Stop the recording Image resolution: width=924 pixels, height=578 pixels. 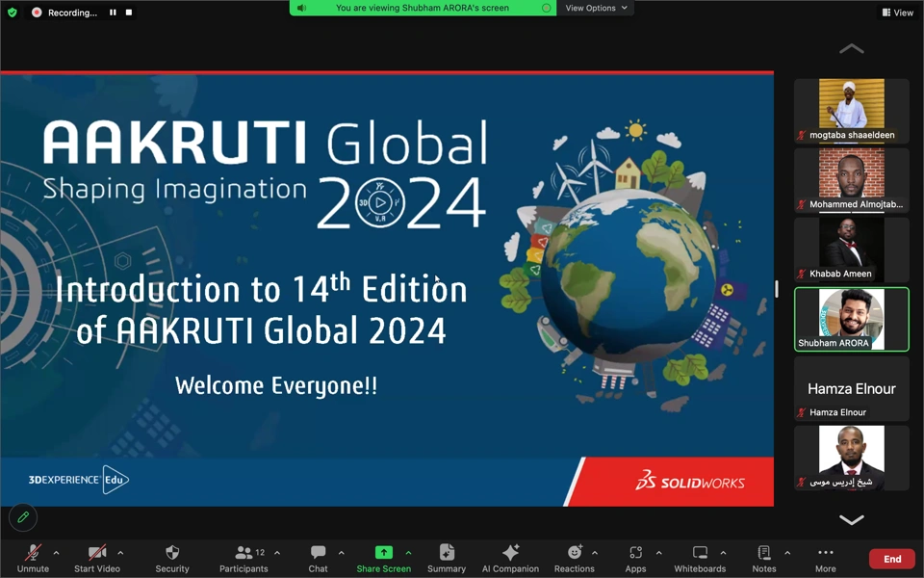[x=128, y=13]
